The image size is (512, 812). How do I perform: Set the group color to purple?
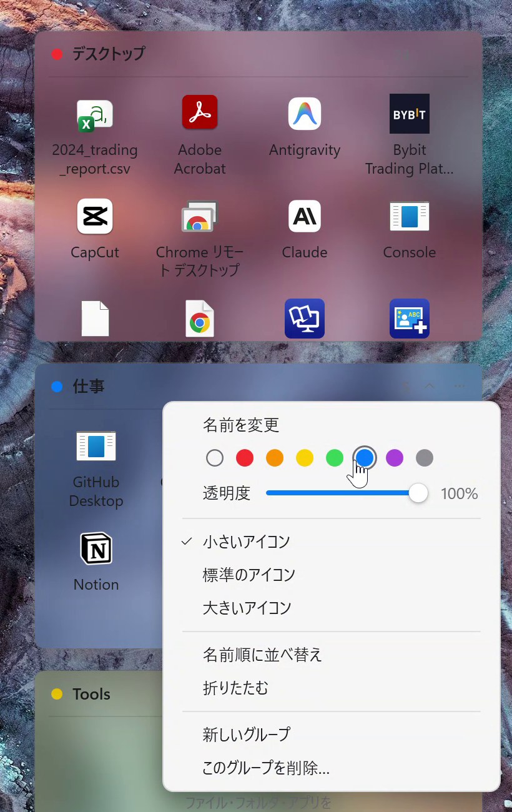pyautogui.click(x=395, y=458)
